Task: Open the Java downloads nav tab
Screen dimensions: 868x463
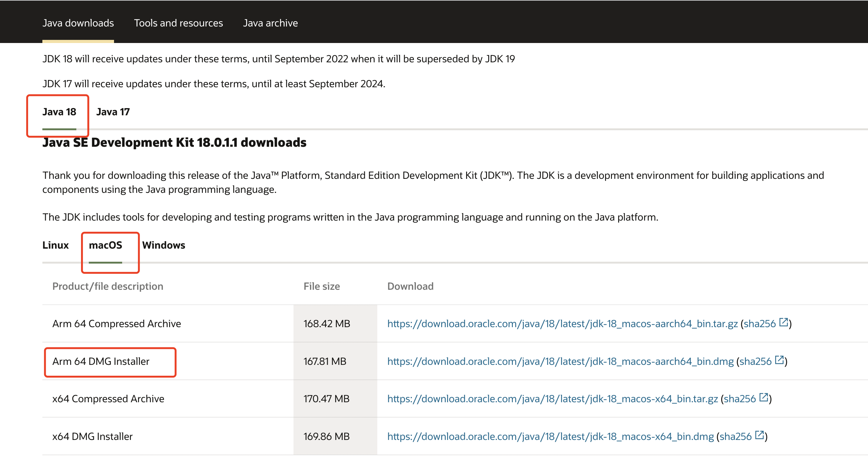Action: click(x=78, y=23)
